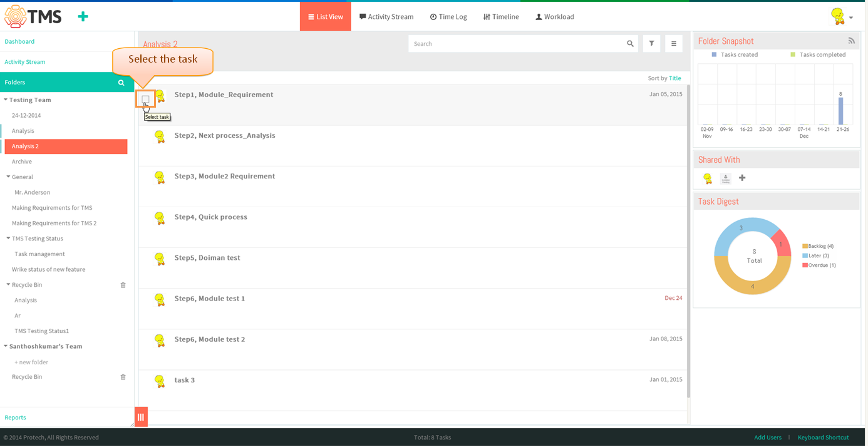
Task: Click Later legend swatch in Task Digest
Action: 805,256
